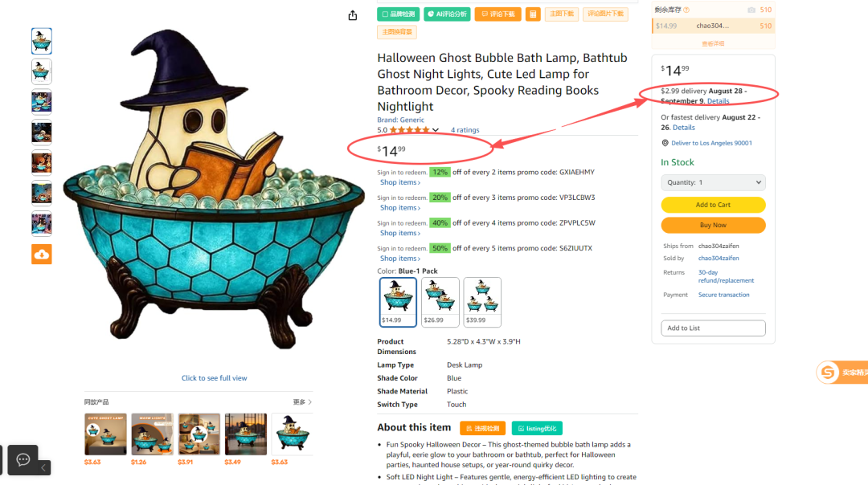Click the camera icon beside stock count
The image size is (868, 485).
click(751, 10)
